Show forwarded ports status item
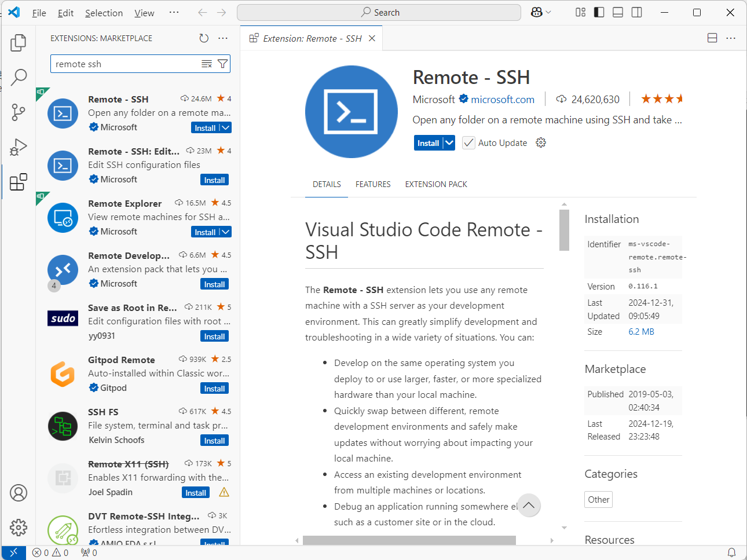This screenshot has height=560, width=747. pyautogui.click(x=89, y=552)
